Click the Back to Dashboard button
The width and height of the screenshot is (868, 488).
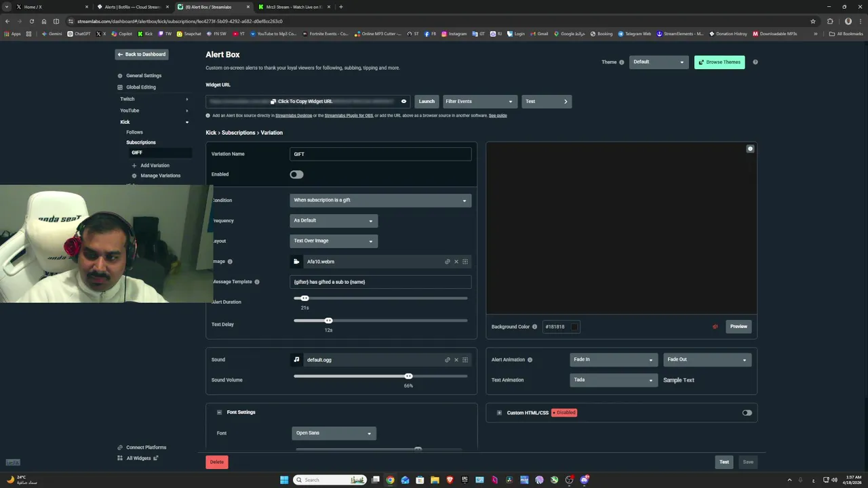[x=142, y=54]
